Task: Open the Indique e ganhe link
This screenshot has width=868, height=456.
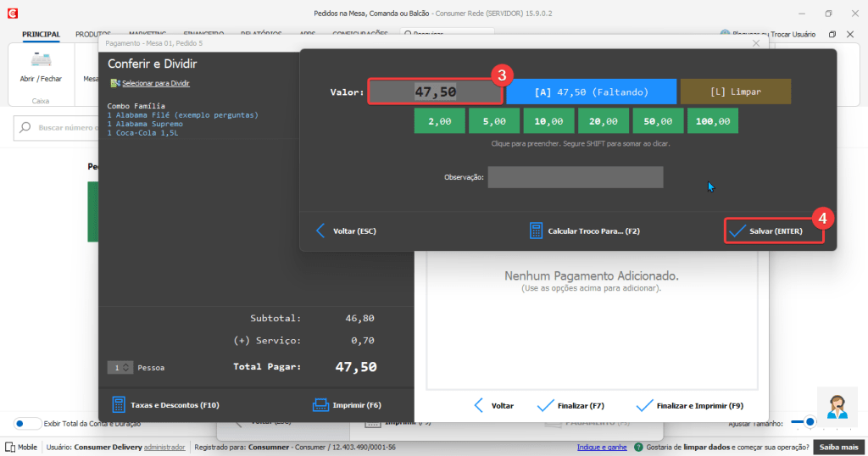Action: (602, 447)
